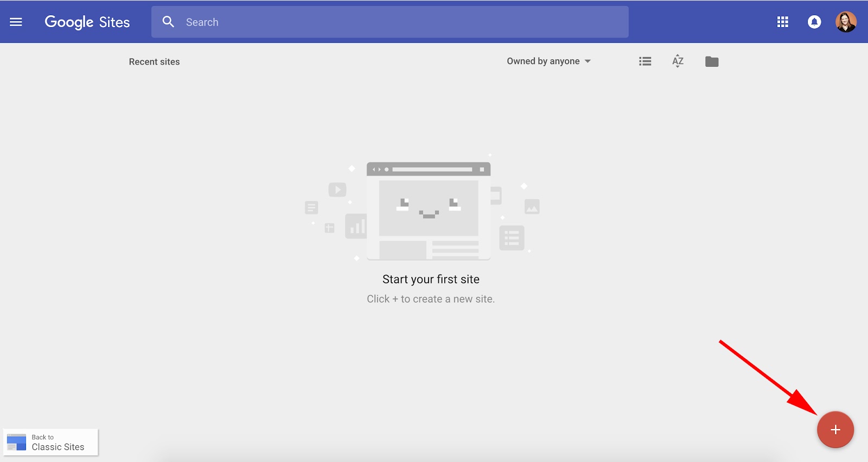This screenshot has height=462, width=868.
Task: Click the 'Click + to create a new site' text
Action: 431,299
